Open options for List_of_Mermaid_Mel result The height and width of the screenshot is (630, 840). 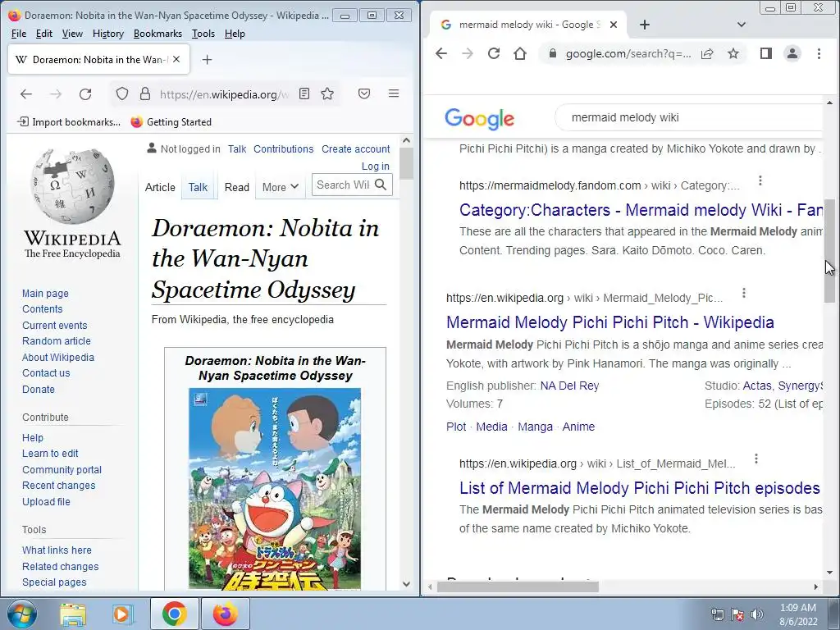coord(756,459)
